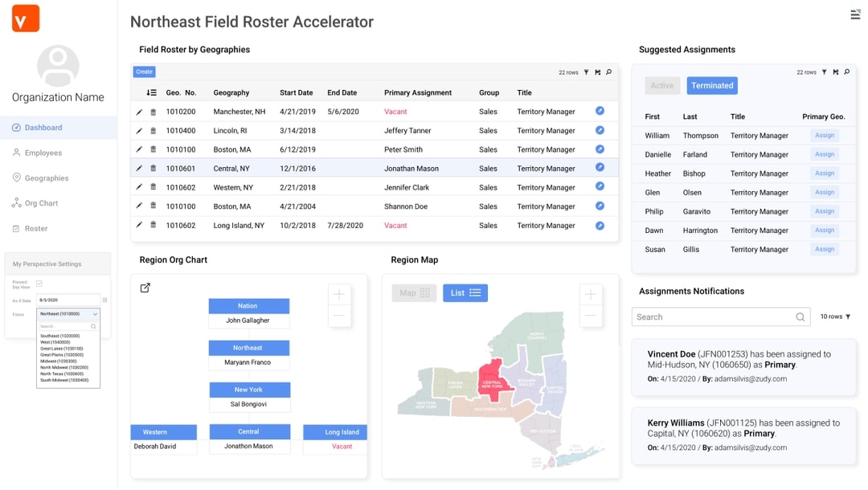Open the calendar picker beside As if Date
This screenshot has height=490, width=868.
click(104, 300)
